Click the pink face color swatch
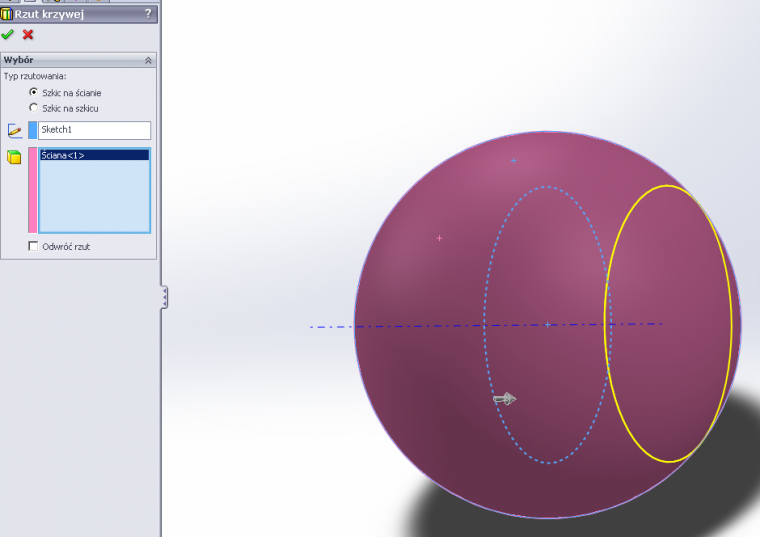Screen dimensions: 760x537 [x=32, y=190]
